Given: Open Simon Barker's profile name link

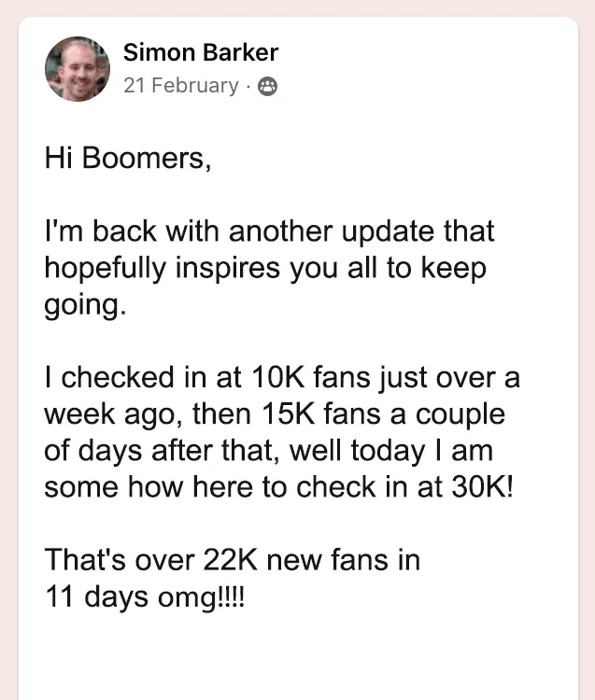Looking at the screenshot, I should pyautogui.click(x=201, y=52).
